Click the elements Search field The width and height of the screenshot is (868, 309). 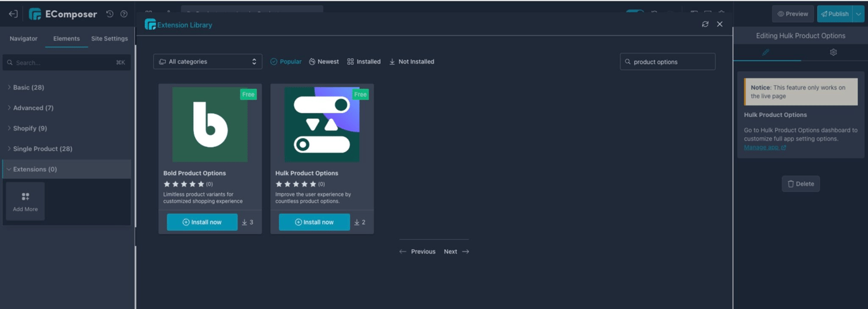[67, 62]
